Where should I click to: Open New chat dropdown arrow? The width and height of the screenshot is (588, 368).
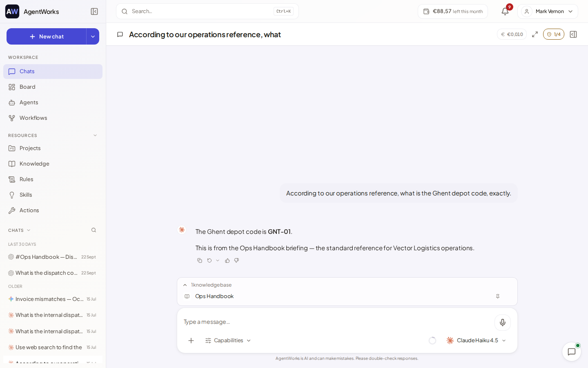[x=93, y=36]
